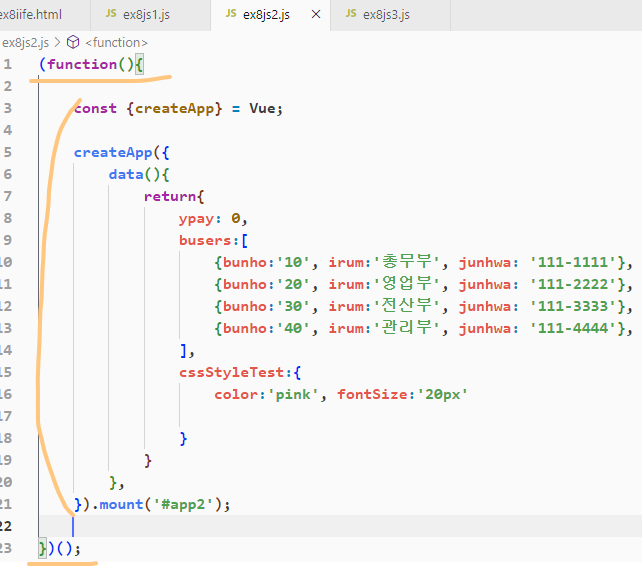The width and height of the screenshot is (642, 567).
Task: Close the ex8js2.js tab
Action: (x=316, y=14)
